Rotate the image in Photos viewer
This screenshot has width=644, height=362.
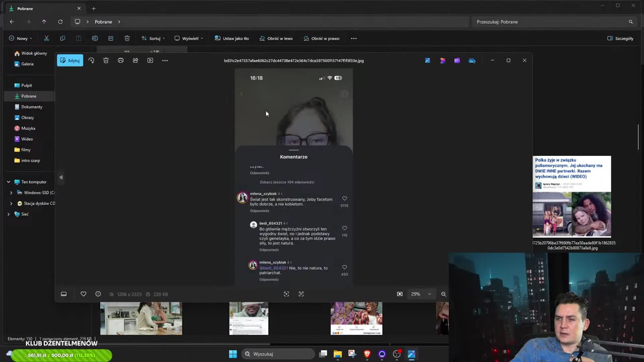tap(91, 60)
